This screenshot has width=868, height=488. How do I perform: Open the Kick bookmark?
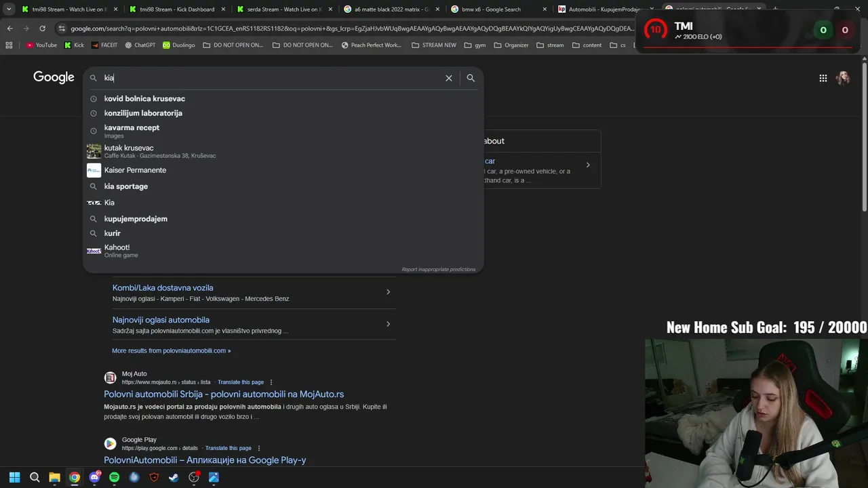point(75,45)
